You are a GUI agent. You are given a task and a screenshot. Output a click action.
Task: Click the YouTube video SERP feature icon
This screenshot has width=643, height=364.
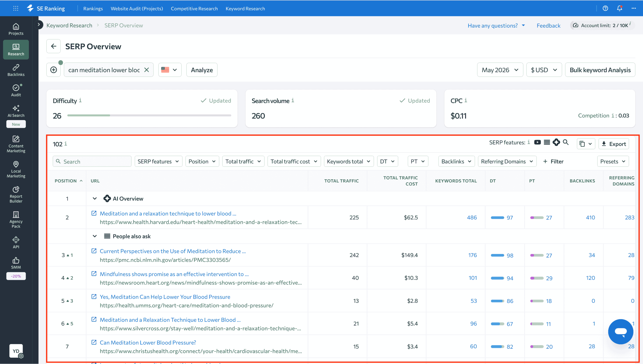[x=537, y=142]
